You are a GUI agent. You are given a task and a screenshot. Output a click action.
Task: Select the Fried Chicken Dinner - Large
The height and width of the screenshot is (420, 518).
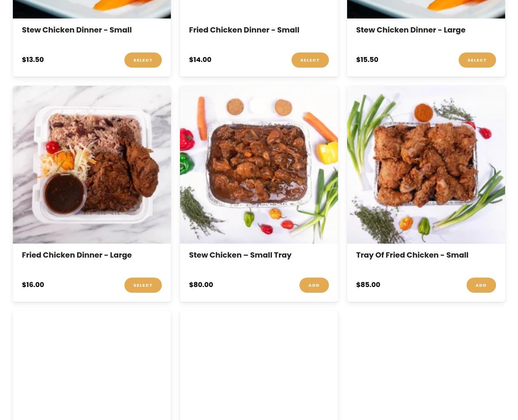click(143, 285)
